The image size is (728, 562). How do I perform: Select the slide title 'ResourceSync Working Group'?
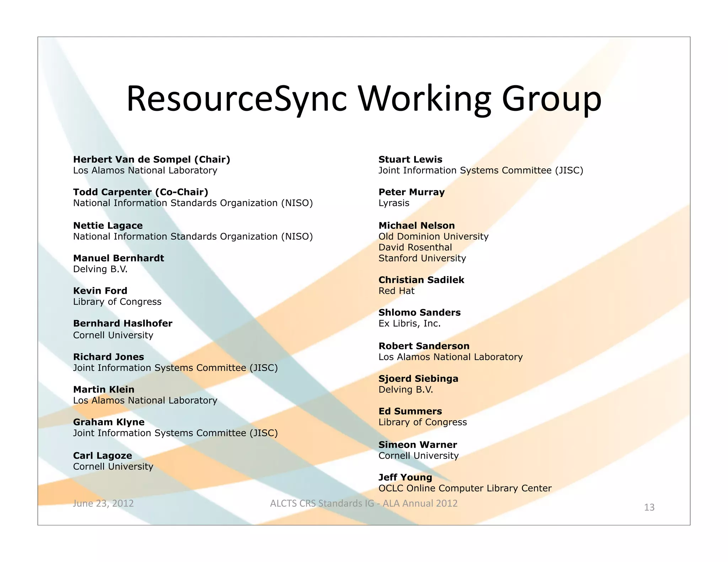(364, 99)
